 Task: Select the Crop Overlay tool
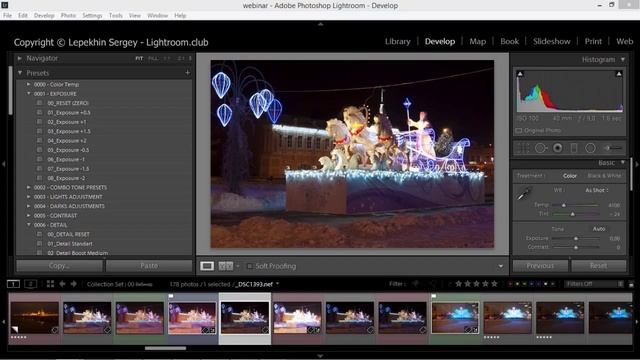click(522, 148)
